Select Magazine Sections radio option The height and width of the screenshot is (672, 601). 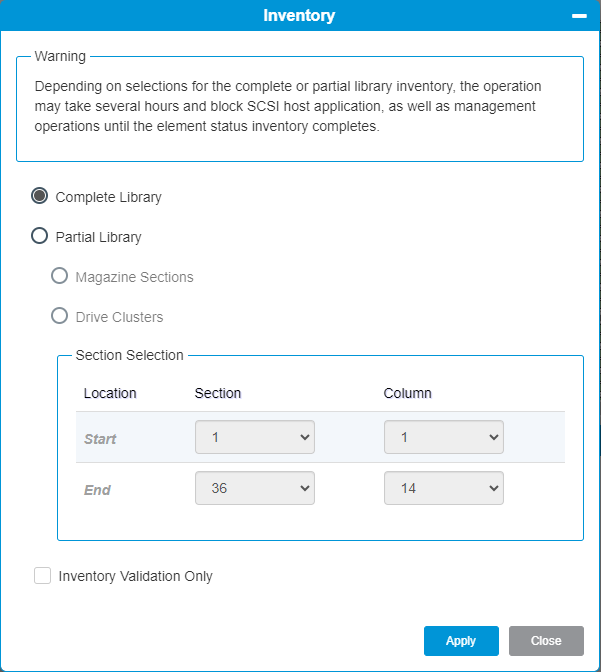tap(60, 276)
